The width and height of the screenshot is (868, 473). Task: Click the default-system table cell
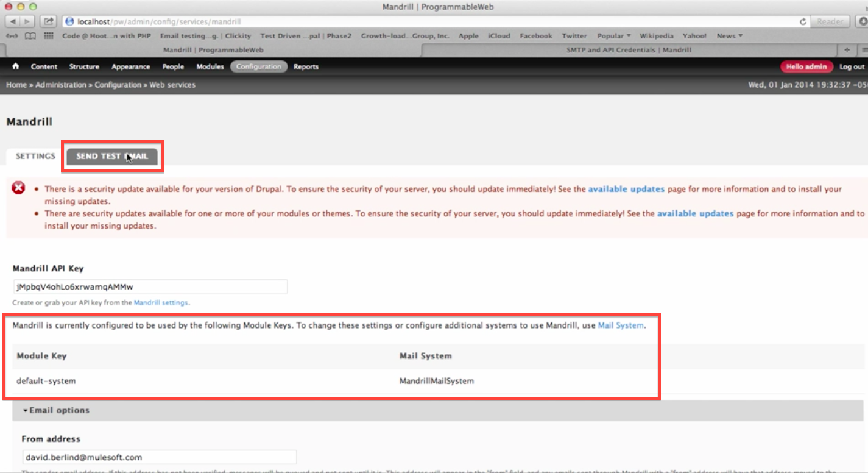[46, 381]
